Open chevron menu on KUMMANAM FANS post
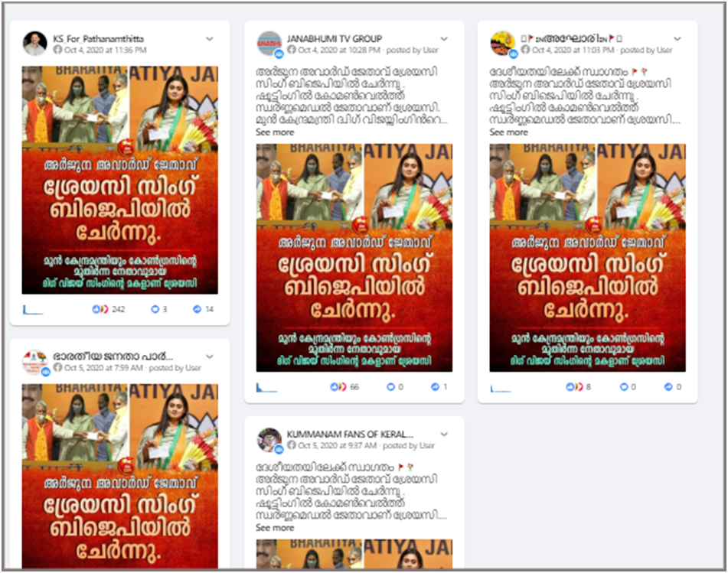This screenshot has width=728, height=573. (x=444, y=435)
